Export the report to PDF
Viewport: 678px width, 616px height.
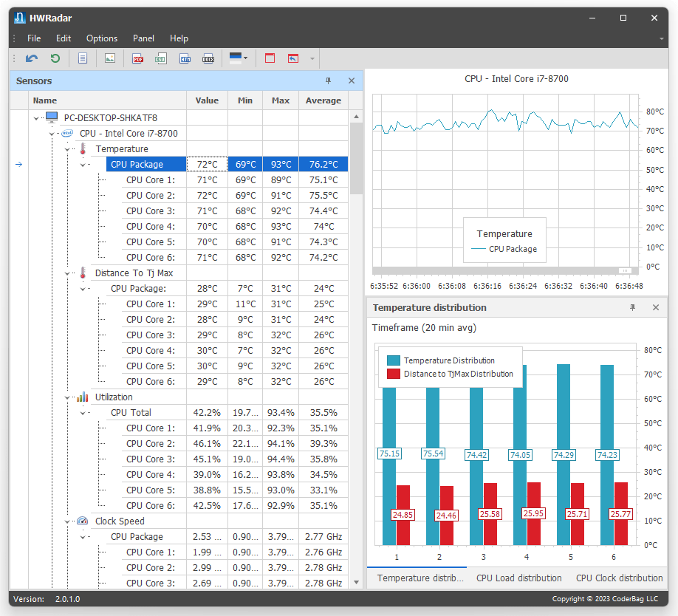coord(138,58)
